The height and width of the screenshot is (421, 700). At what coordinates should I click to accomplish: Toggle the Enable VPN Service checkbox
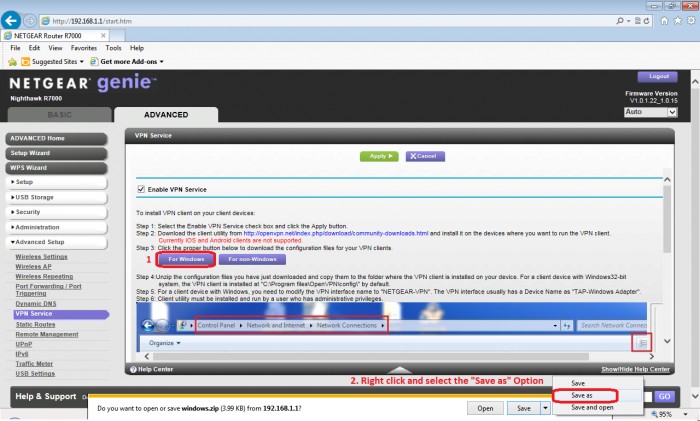141,189
